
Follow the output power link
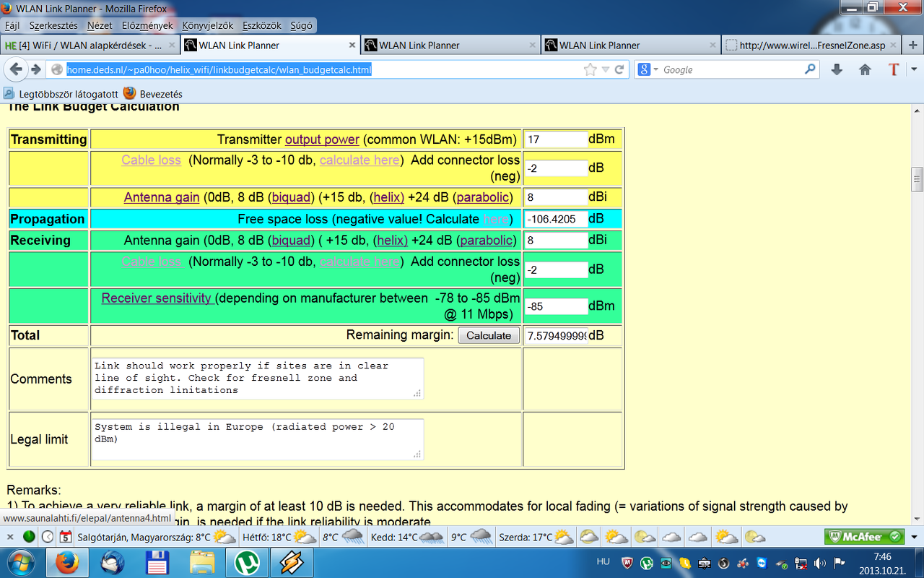[322, 139]
